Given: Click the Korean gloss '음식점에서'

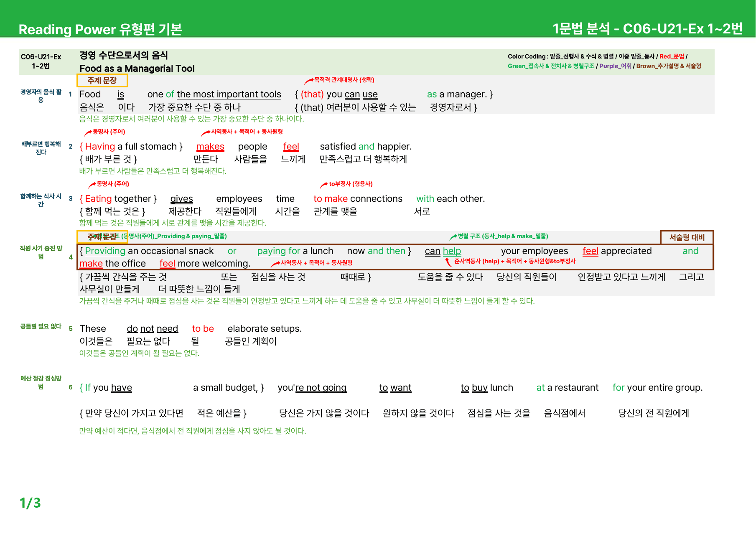Looking at the screenshot, I should coord(565,413).
